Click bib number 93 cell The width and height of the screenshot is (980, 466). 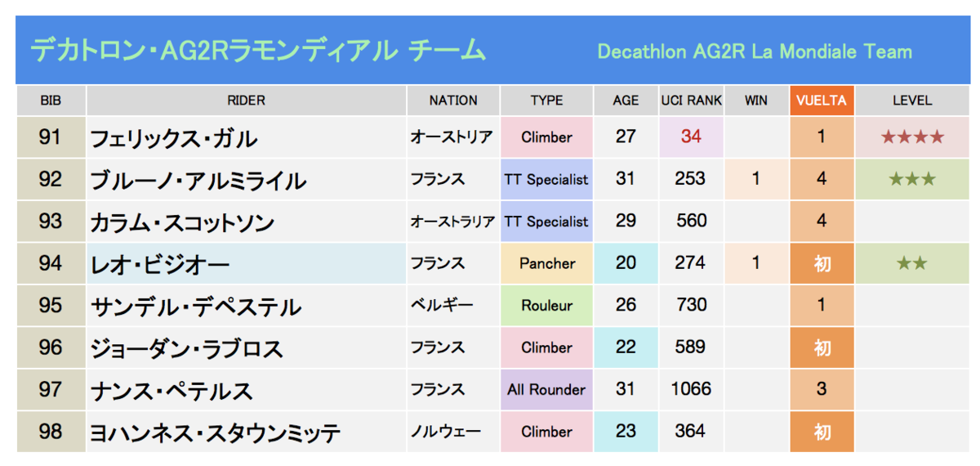click(51, 221)
